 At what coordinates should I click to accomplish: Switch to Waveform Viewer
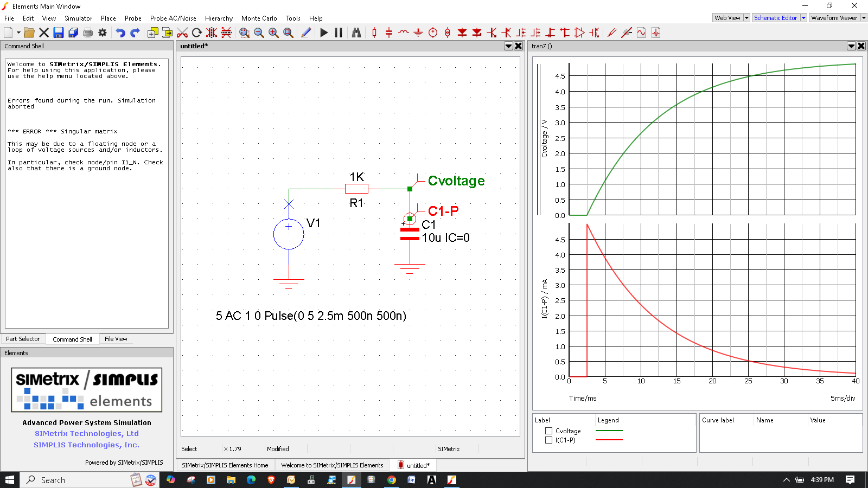834,18
